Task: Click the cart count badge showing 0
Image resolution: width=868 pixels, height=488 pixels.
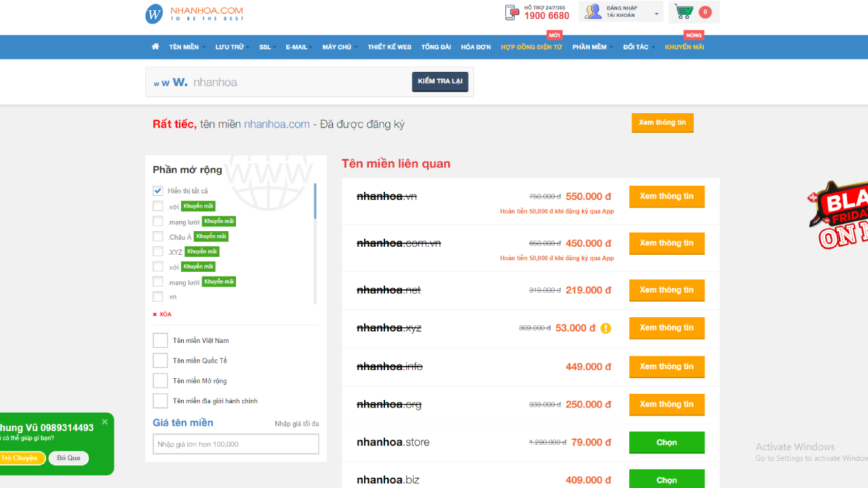Action: pos(705,12)
